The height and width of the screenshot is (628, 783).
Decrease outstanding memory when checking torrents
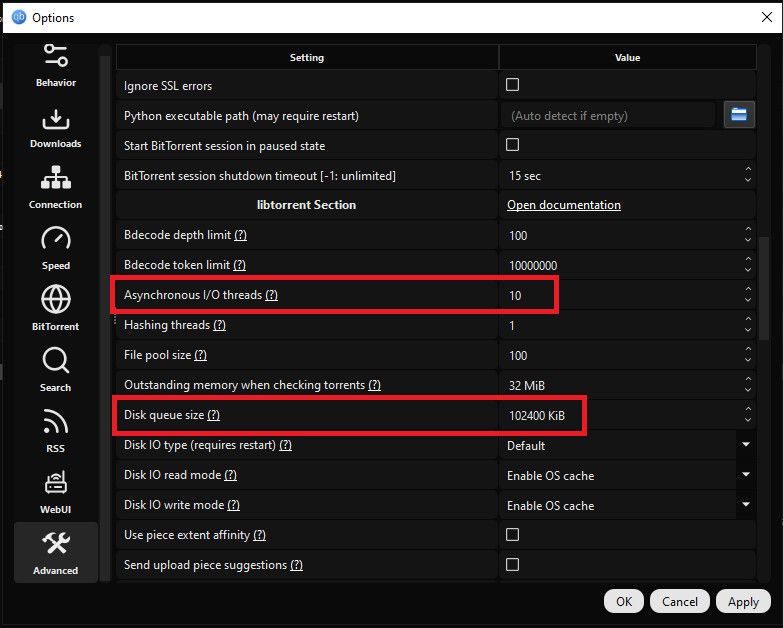pos(748,390)
